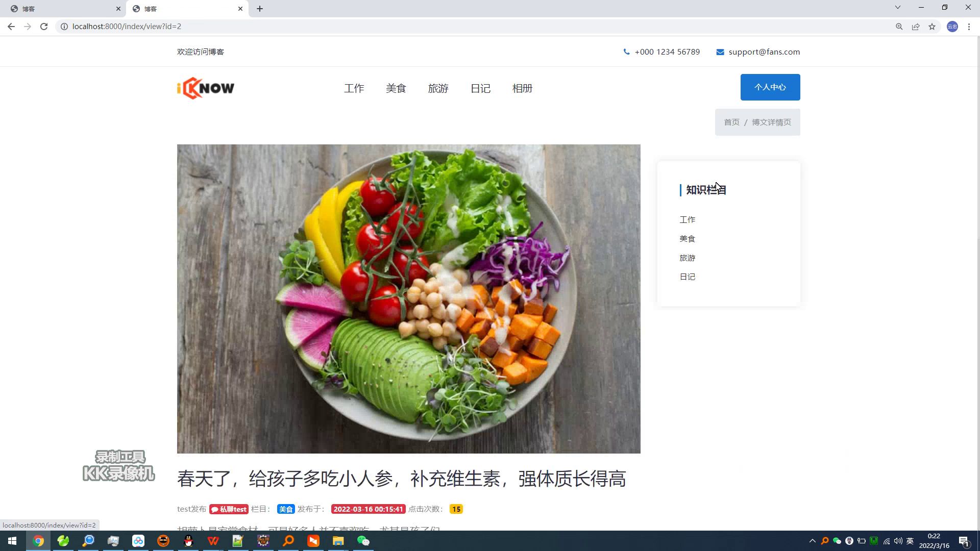Screen dimensions: 980x551
Task: Click the email support icon
Action: click(720, 52)
